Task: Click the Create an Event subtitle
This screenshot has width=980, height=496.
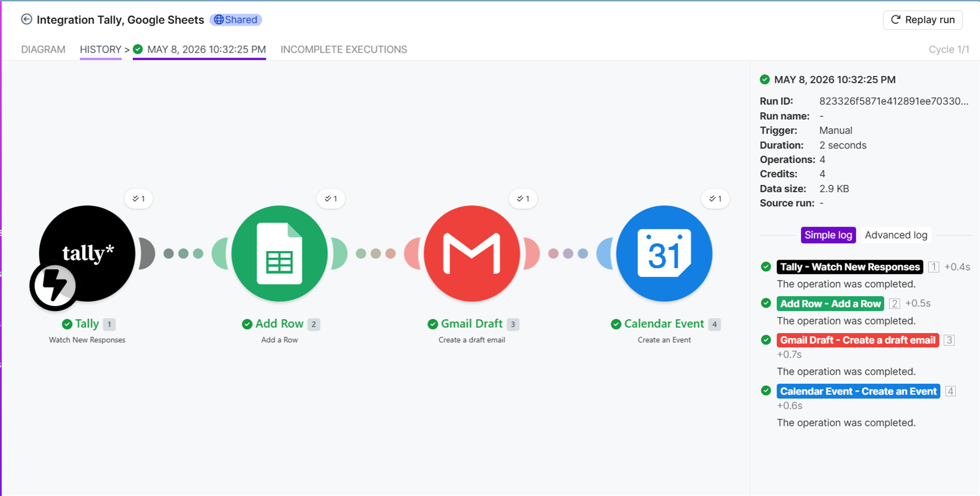Action: click(664, 340)
